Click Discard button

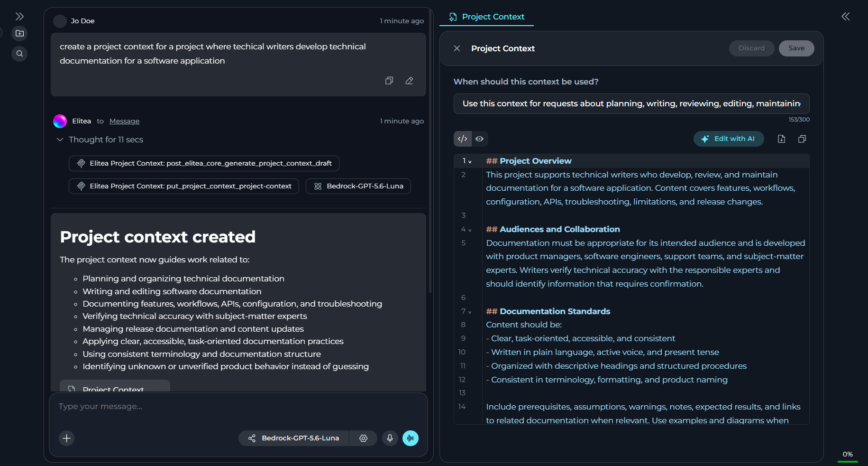click(751, 48)
